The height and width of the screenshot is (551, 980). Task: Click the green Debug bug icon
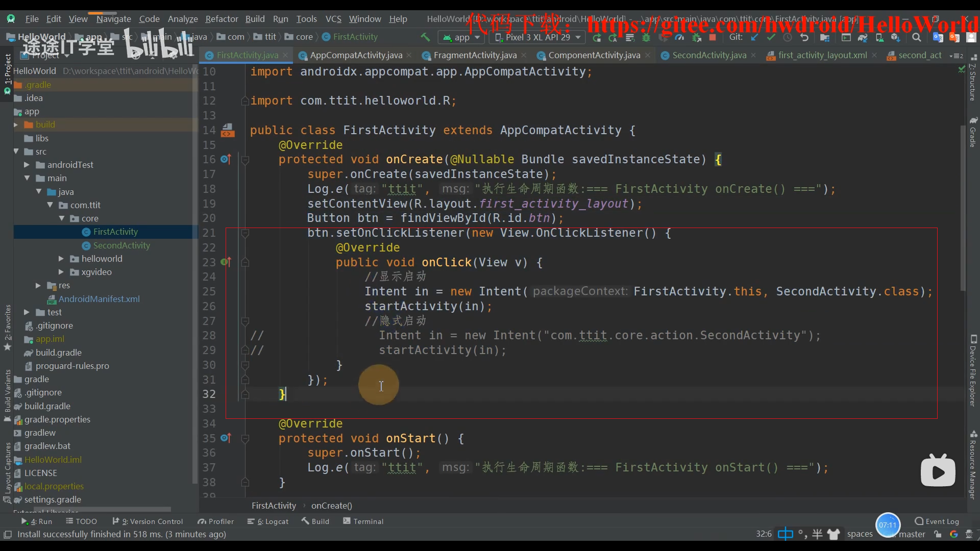coord(646,37)
